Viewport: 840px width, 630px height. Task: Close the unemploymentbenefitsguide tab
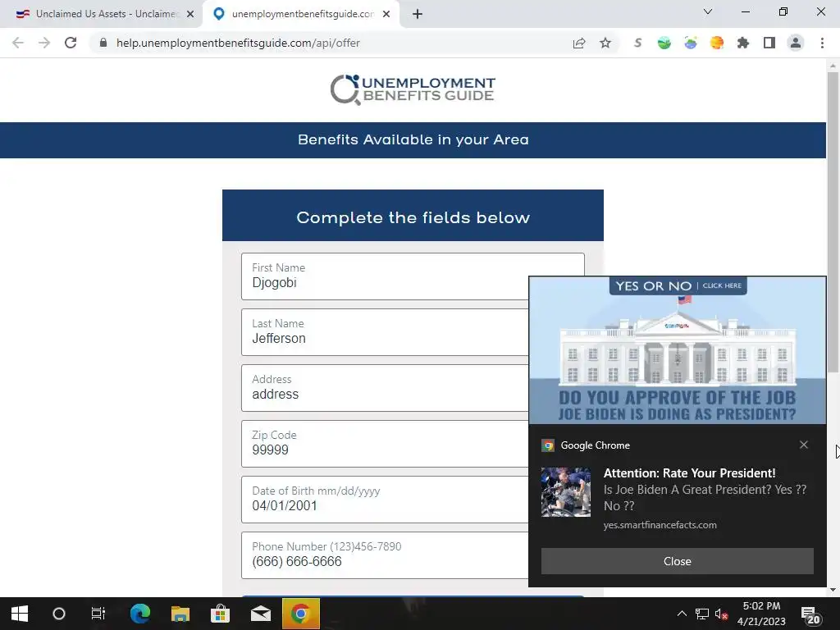386,14
